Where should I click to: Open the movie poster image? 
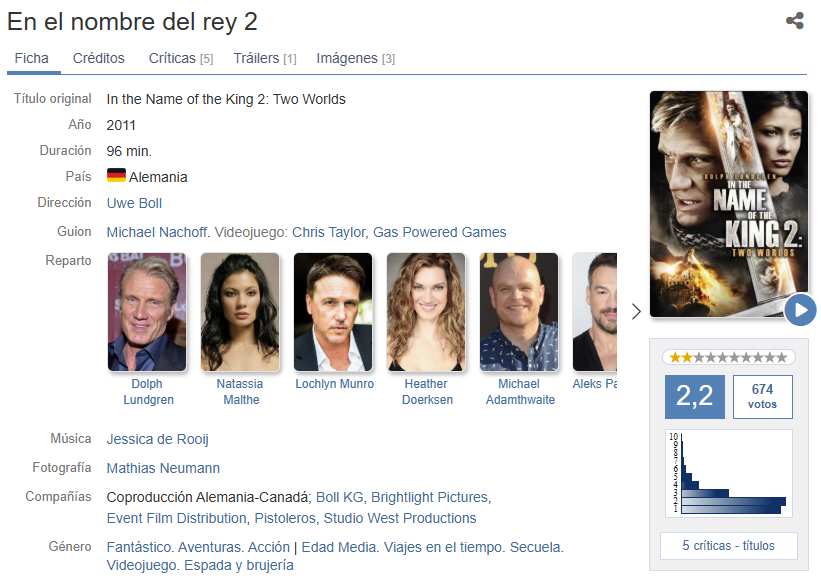point(728,204)
